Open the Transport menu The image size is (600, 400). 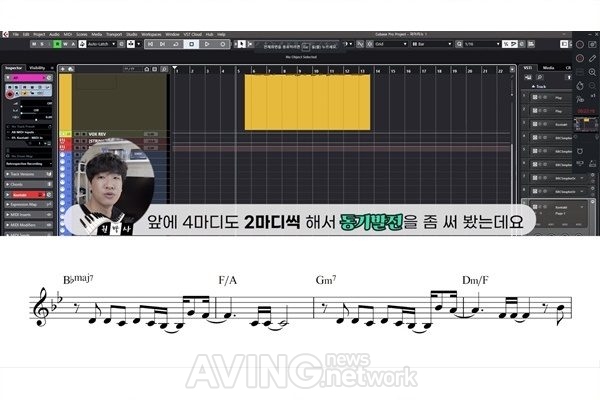tap(114, 34)
